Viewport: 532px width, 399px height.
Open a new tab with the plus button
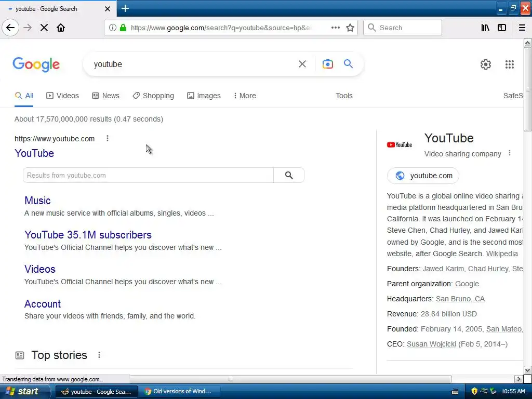[125, 8]
